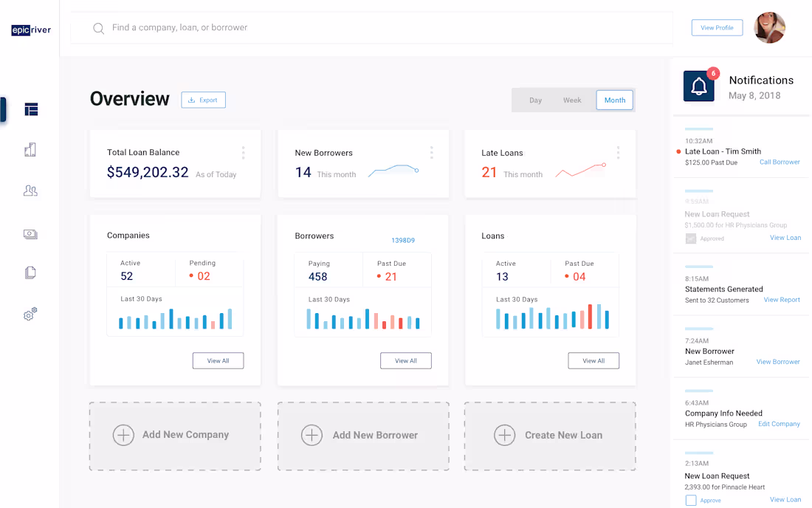Select the Month view tab
Viewport: 812px width, 508px height.
615,100
